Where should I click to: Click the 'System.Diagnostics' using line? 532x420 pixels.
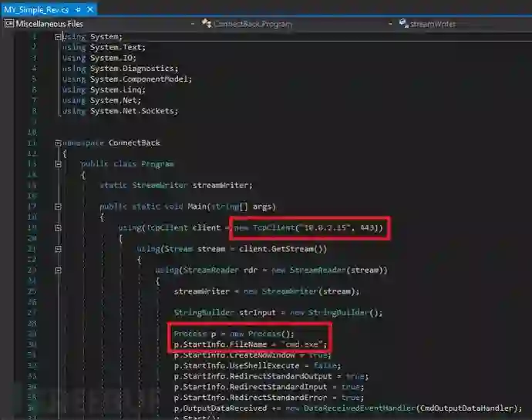pyautogui.click(x=120, y=69)
